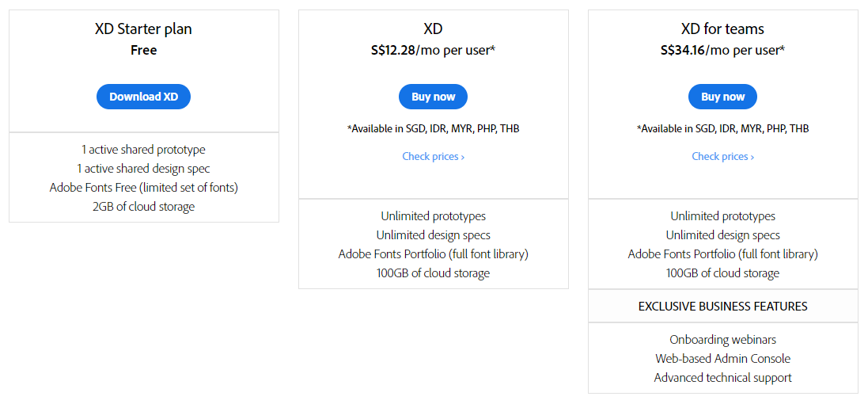The height and width of the screenshot is (404, 868).
Task: Click the Web-based Admin Console feature
Action: [x=722, y=359]
